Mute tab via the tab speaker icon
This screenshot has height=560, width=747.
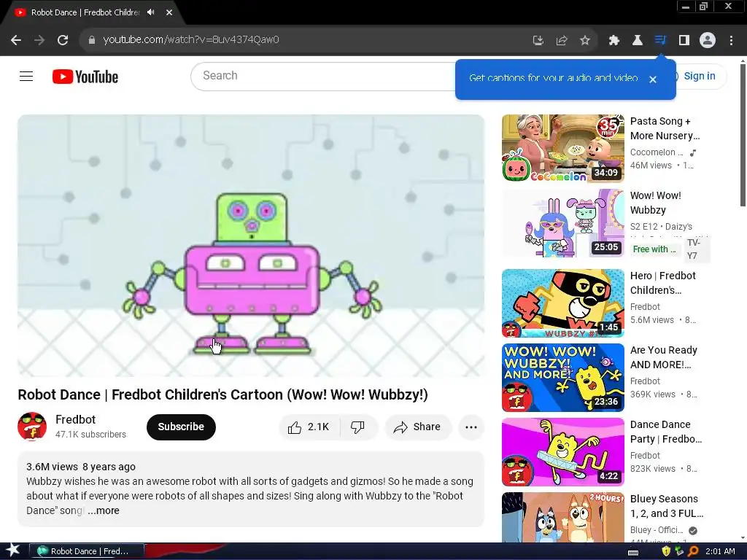coord(151,12)
